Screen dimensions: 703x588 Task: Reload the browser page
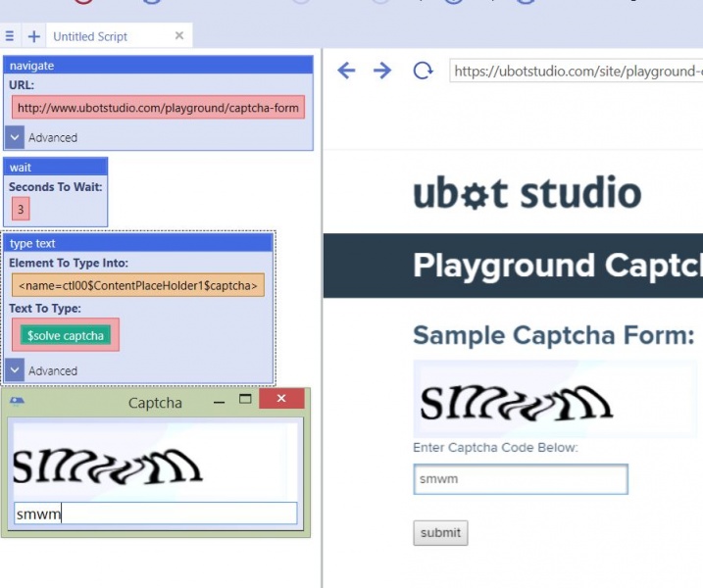tap(423, 71)
